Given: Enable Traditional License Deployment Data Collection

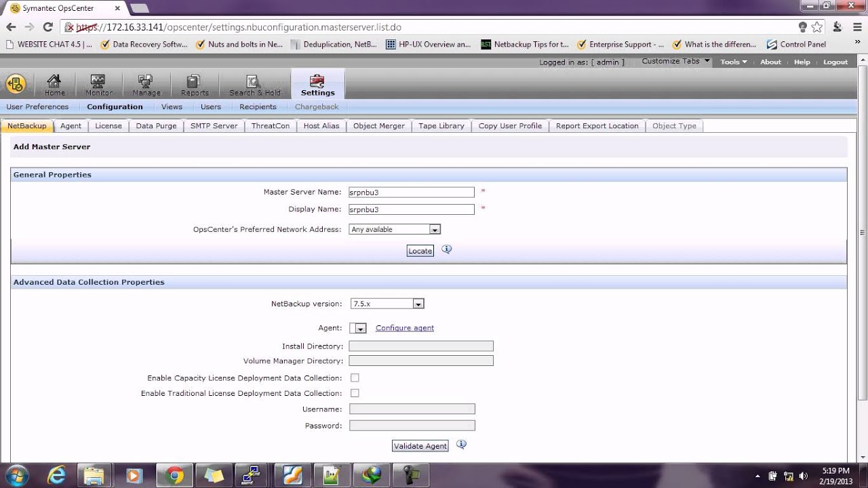Looking at the screenshot, I should [x=355, y=392].
